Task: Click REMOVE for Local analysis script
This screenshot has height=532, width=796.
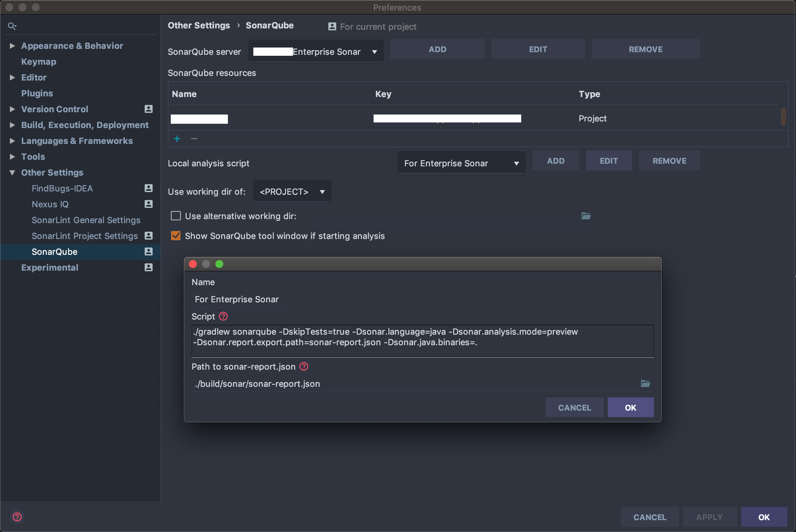Action: tap(669, 161)
